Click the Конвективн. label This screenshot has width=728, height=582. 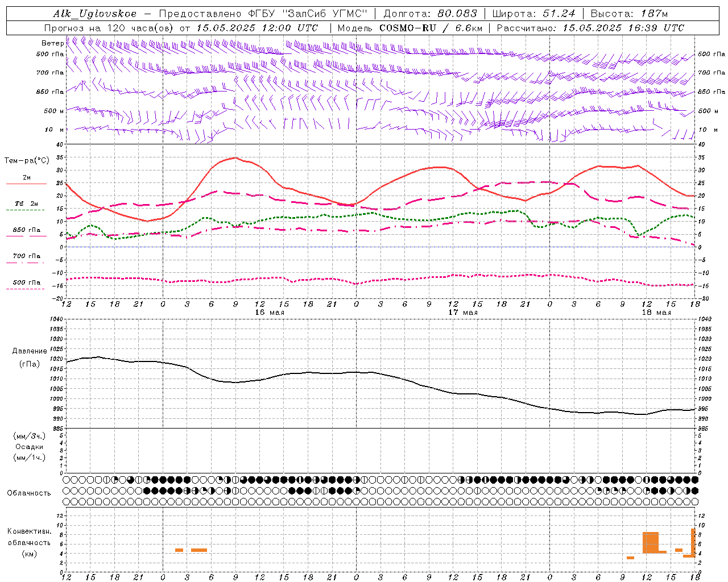(x=30, y=531)
